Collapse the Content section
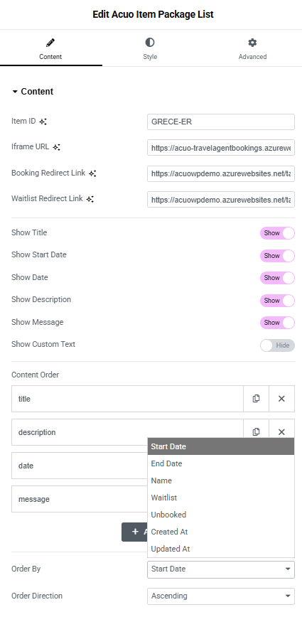 (x=33, y=92)
